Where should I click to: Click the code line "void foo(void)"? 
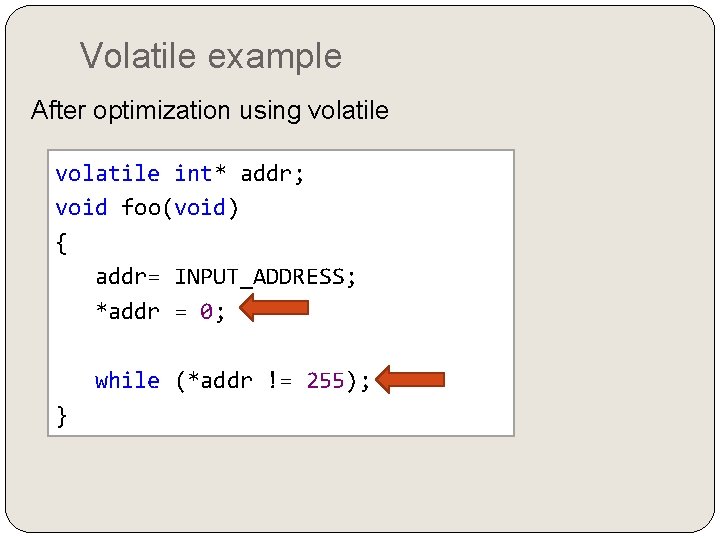[x=147, y=208]
